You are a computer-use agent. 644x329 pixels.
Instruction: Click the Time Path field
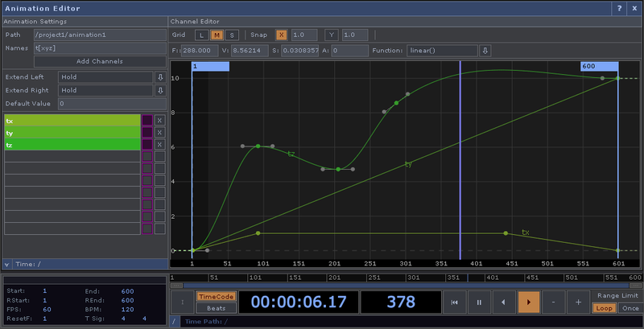coord(411,322)
